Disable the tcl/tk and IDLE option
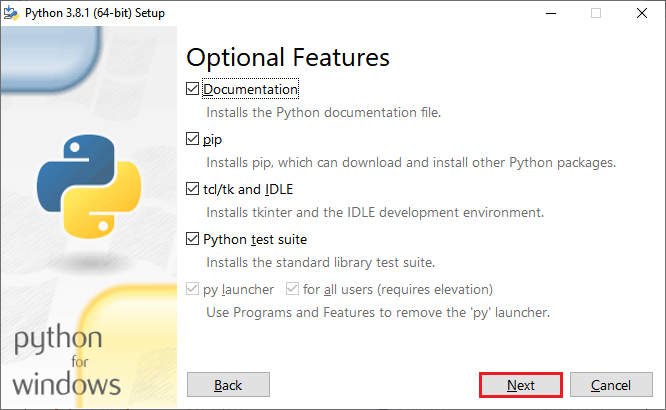 pos(193,189)
